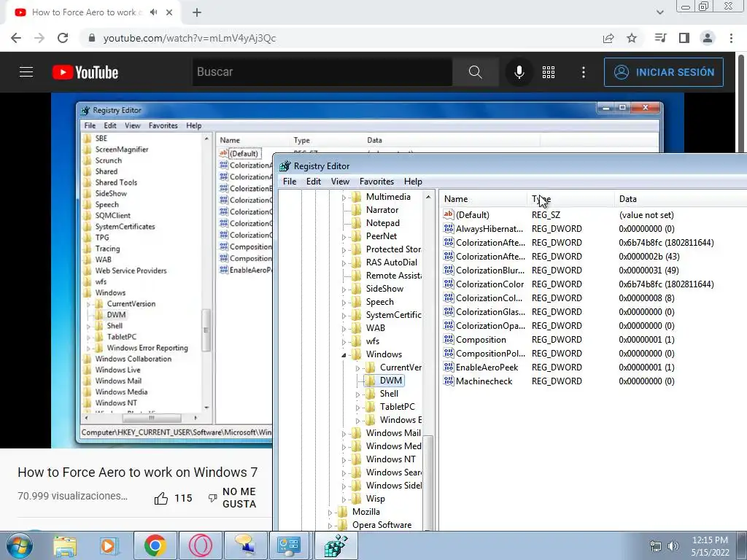Expand the Windows NT key in front tree
The width and height of the screenshot is (747, 560).
tap(344, 460)
